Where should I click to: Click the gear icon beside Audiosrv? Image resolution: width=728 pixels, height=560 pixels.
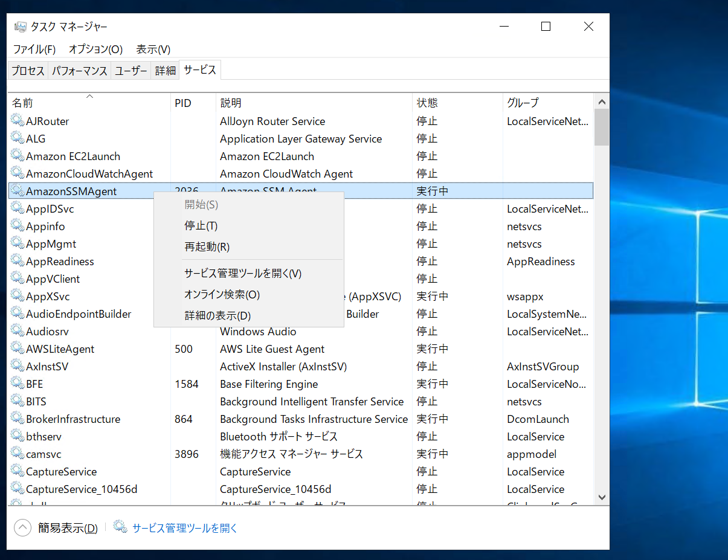18,331
